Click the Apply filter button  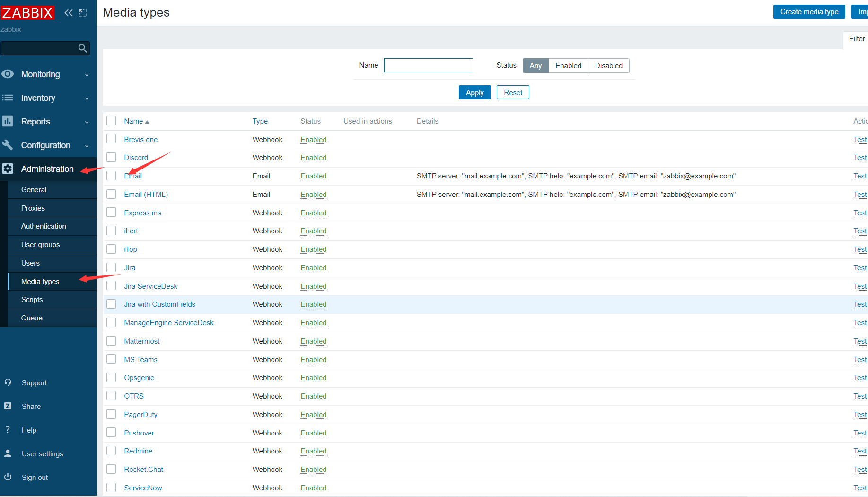point(474,92)
